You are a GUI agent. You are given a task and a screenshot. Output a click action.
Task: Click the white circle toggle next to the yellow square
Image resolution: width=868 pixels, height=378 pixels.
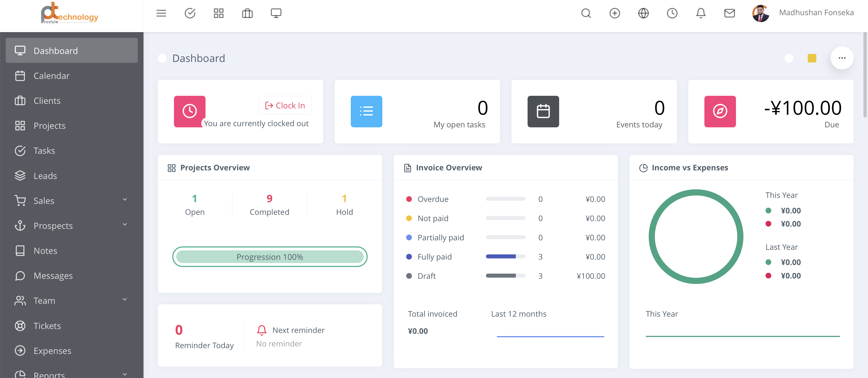tap(789, 58)
